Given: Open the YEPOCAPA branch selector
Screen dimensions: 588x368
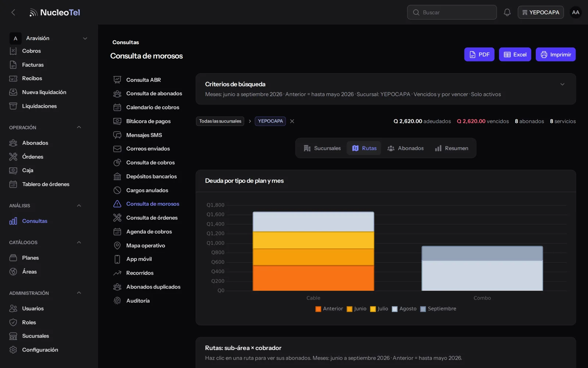Looking at the screenshot, I should (x=541, y=13).
